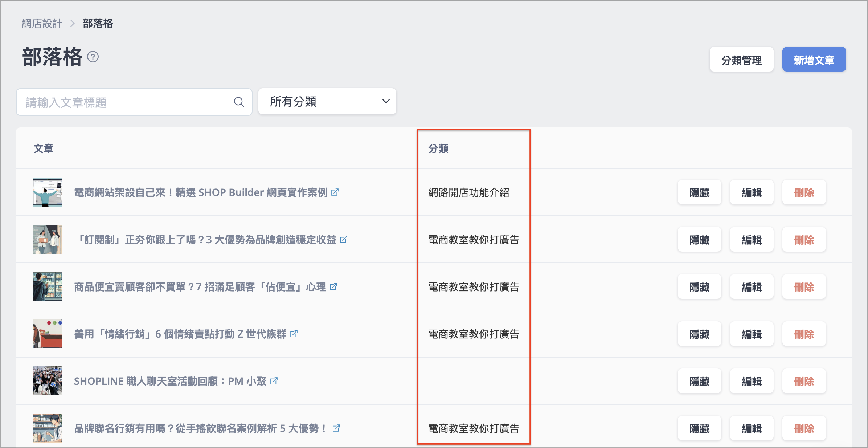The width and height of the screenshot is (868, 448).
Task: Click thumbnail of PM 小聚 article
Action: [48, 381]
